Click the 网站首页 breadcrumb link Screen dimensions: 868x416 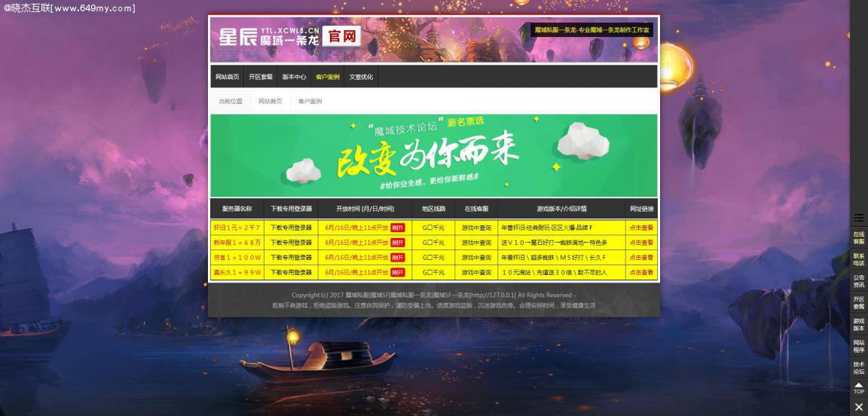click(270, 101)
